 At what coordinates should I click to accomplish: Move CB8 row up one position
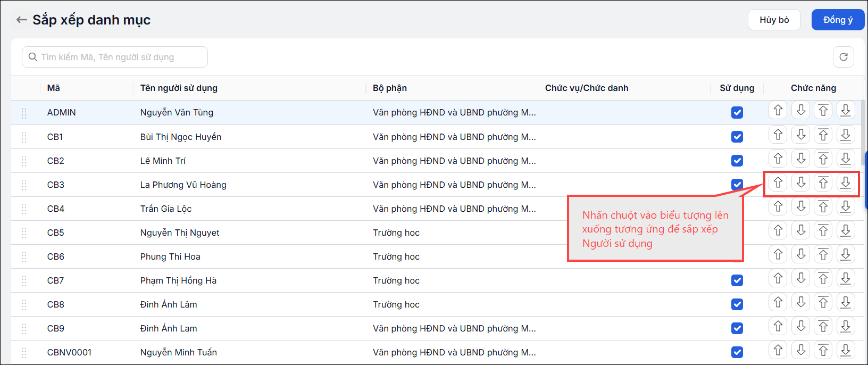(x=778, y=302)
